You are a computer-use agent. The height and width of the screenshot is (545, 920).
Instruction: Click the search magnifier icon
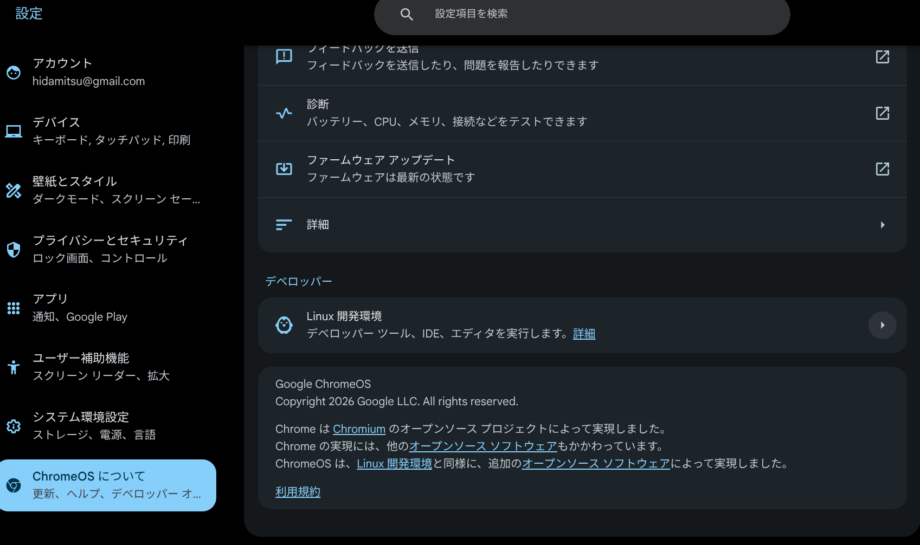(406, 15)
